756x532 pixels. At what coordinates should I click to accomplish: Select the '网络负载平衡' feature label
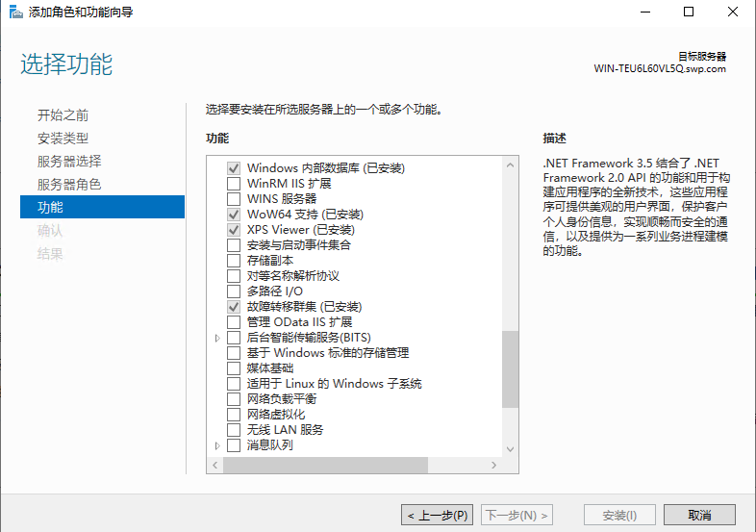[x=282, y=399]
